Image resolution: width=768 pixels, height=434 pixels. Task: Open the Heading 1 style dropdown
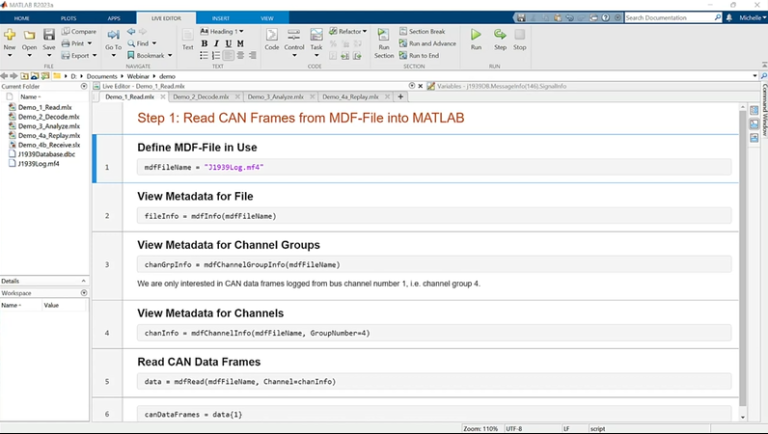pyautogui.click(x=224, y=31)
